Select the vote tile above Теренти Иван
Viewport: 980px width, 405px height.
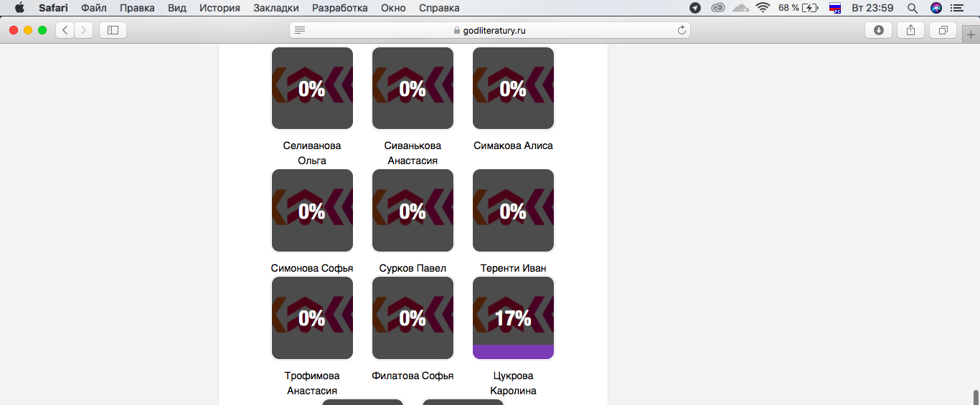pyautogui.click(x=513, y=211)
